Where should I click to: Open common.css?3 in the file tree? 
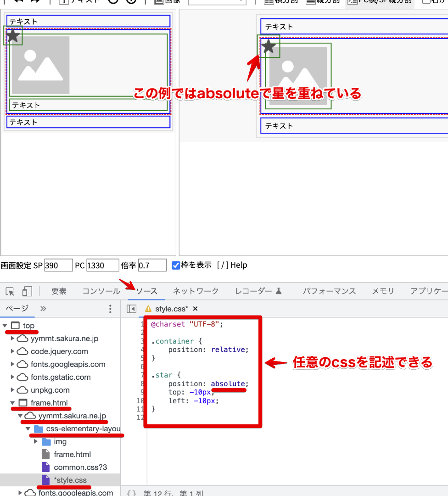80,467
